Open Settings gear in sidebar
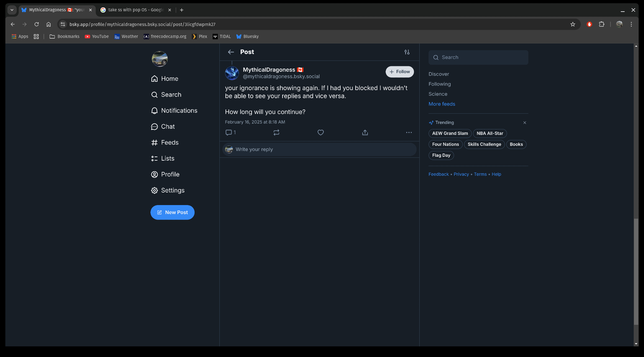This screenshot has width=644, height=357. [x=168, y=190]
